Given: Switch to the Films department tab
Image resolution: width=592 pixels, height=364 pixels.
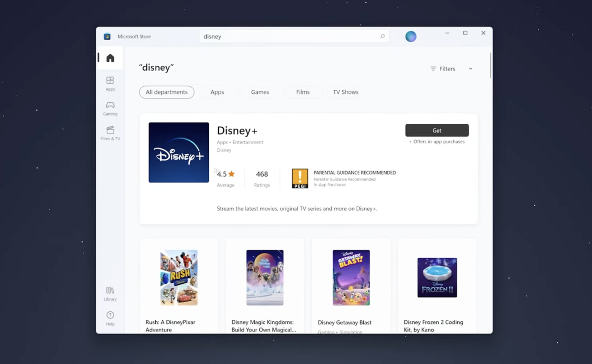Looking at the screenshot, I should tap(303, 92).
